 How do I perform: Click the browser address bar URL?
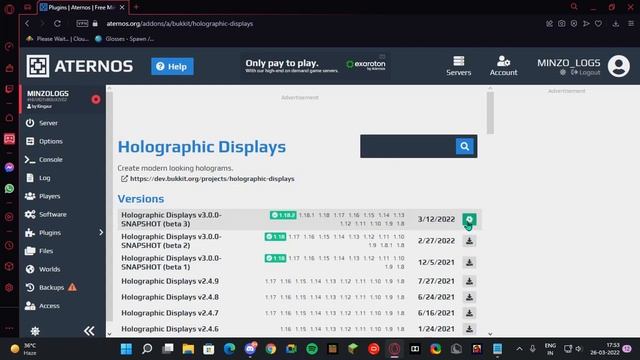pos(180,24)
